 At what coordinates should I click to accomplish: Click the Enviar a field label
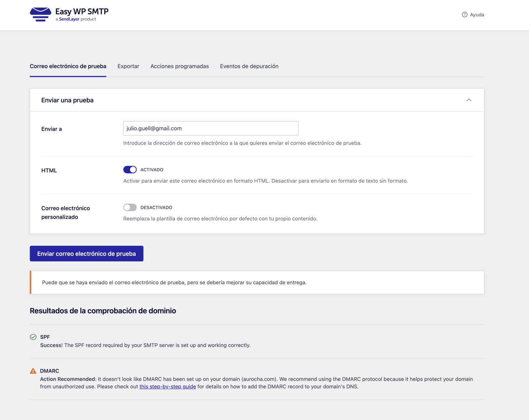click(51, 129)
